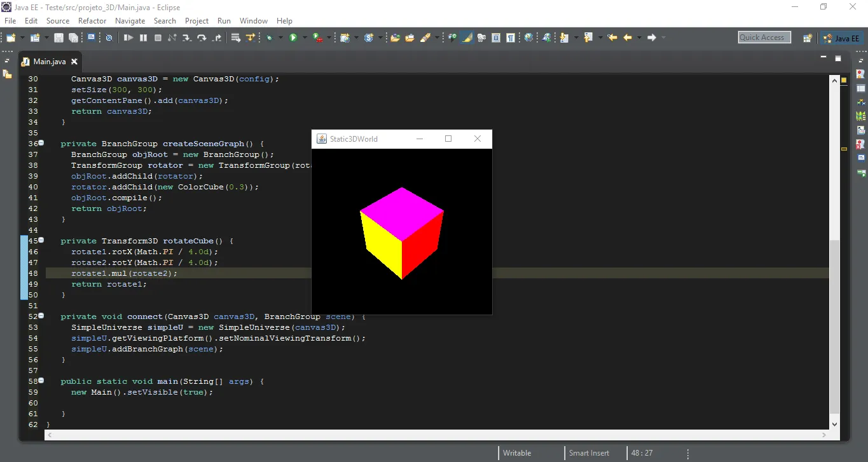868x462 pixels.
Task: Go to last edit location arrow
Action: point(612,38)
